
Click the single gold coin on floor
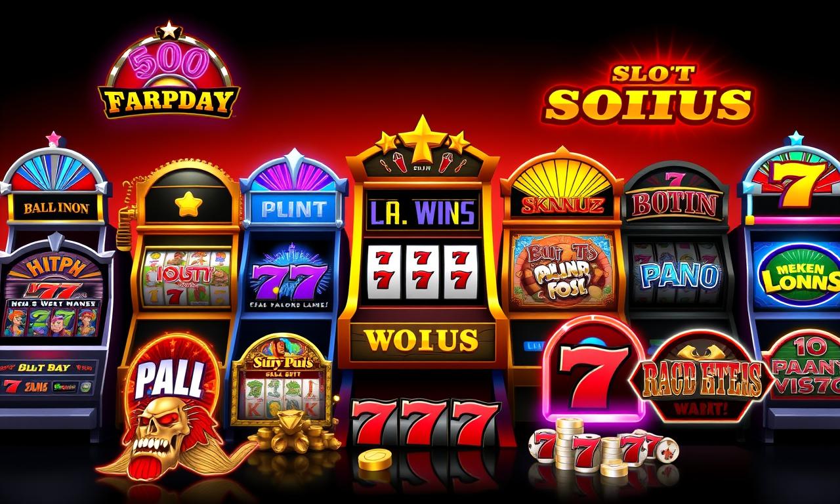(375, 459)
